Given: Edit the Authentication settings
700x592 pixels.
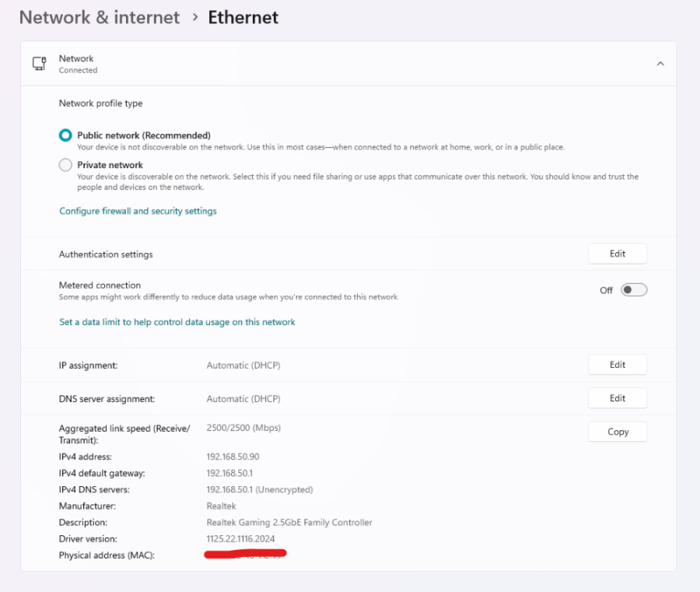Looking at the screenshot, I should click(618, 254).
